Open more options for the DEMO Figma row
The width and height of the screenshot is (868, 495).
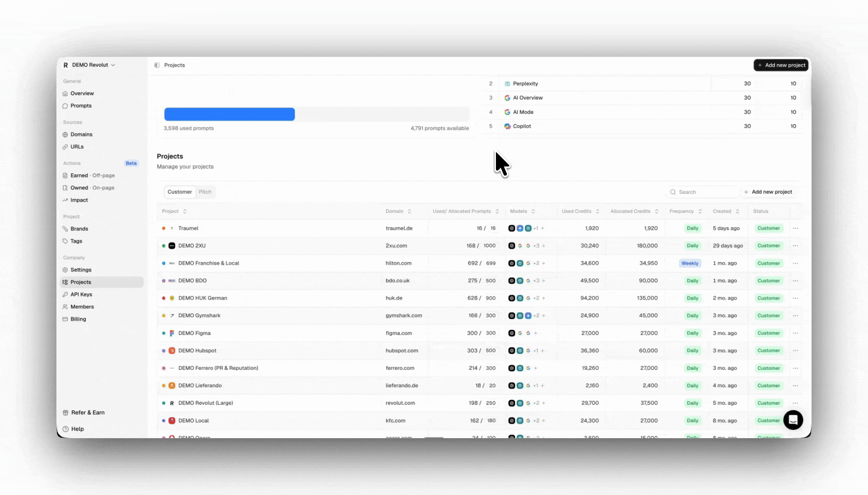[796, 333]
